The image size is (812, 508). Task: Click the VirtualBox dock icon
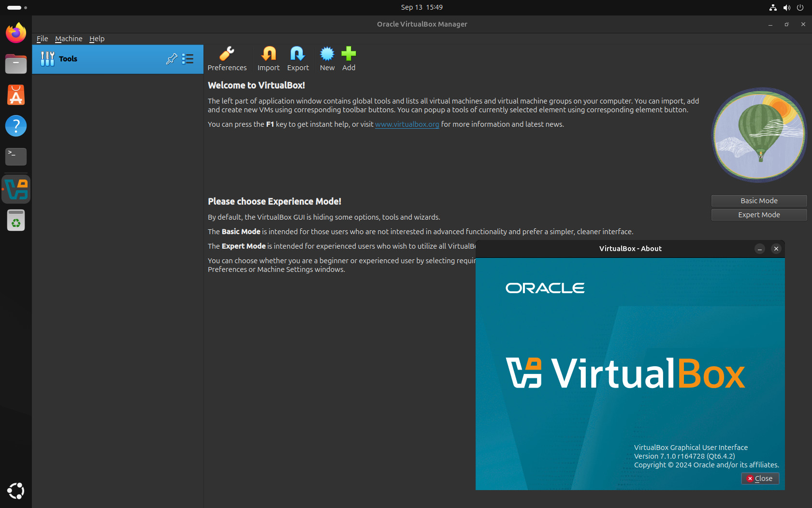click(16, 189)
